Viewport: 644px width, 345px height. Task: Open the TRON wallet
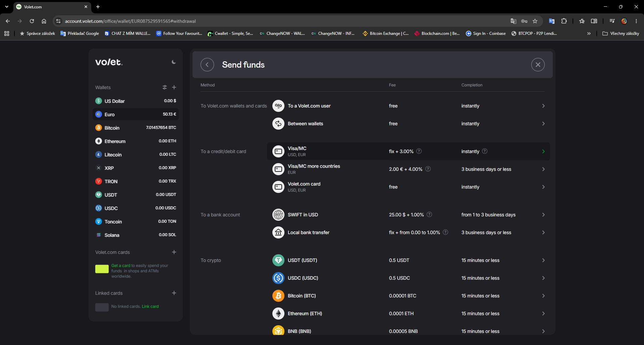pyautogui.click(x=136, y=181)
